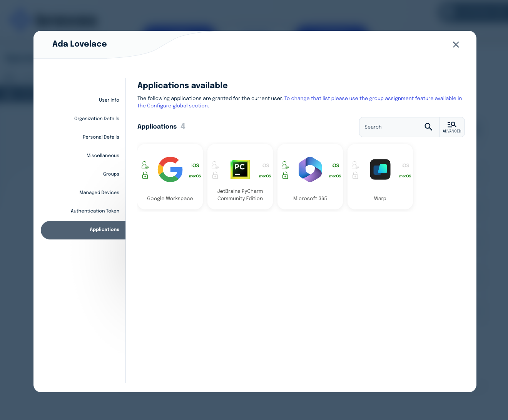The width and height of the screenshot is (508, 420).
Task: Click user-assignment icon on PyCharm card
Action: [215, 165]
